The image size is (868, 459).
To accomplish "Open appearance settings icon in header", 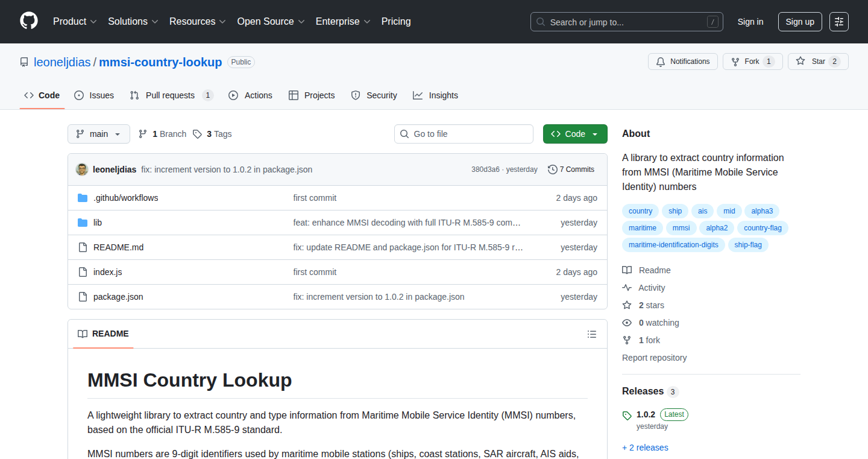I will tap(839, 22).
